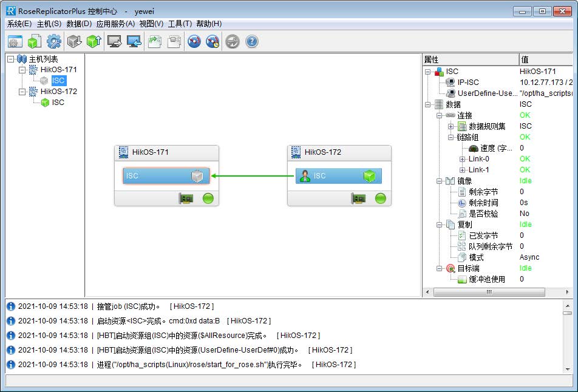
Task: Open the 数据(D) menu
Action: point(79,24)
